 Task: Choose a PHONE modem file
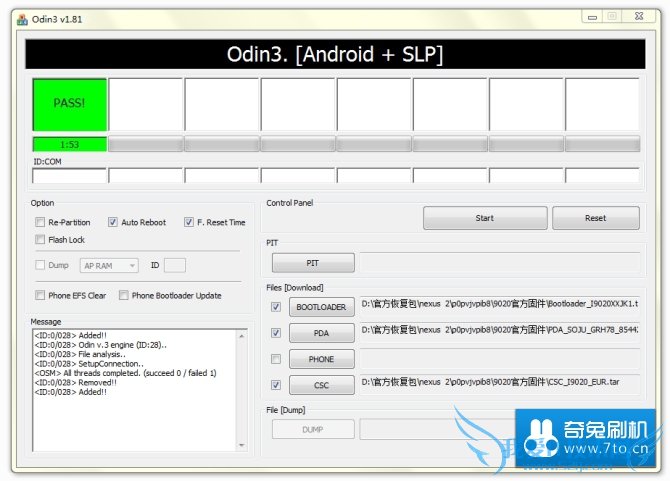click(322, 359)
